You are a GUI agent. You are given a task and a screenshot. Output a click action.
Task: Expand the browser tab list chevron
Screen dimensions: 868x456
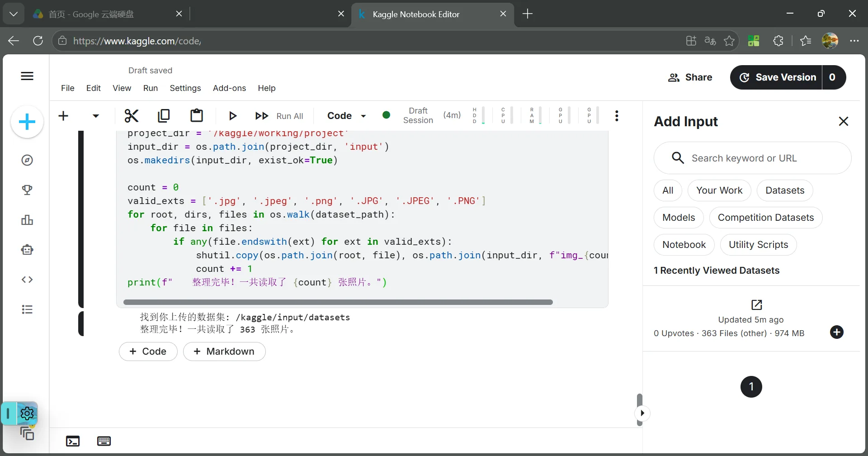click(14, 14)
